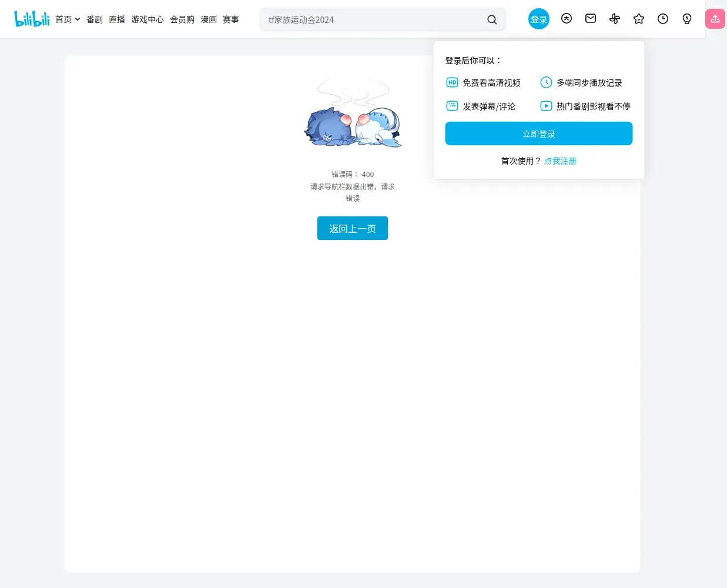Expand the 首页 dropdown arrow

[78, 19]
